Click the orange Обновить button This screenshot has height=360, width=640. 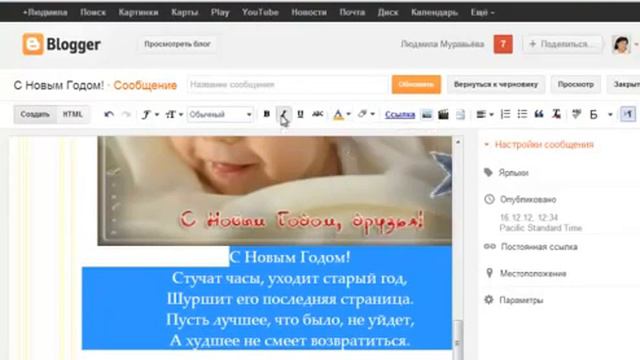tap(416, 84)
